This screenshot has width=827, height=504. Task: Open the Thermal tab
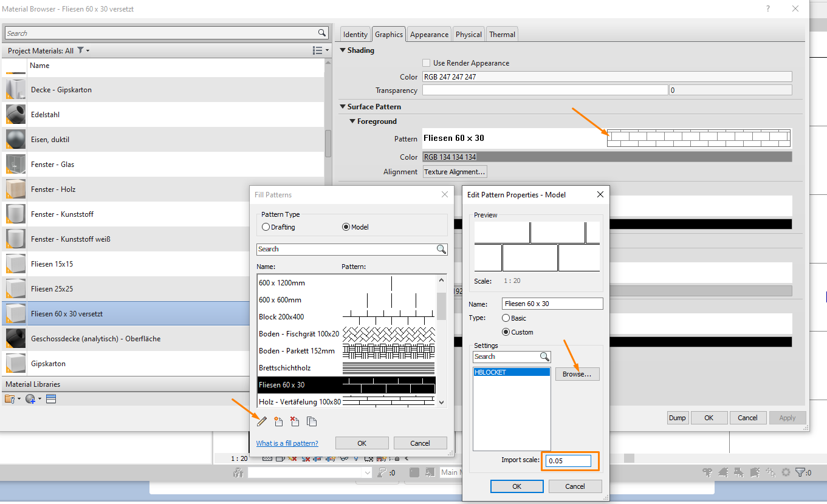501,34
